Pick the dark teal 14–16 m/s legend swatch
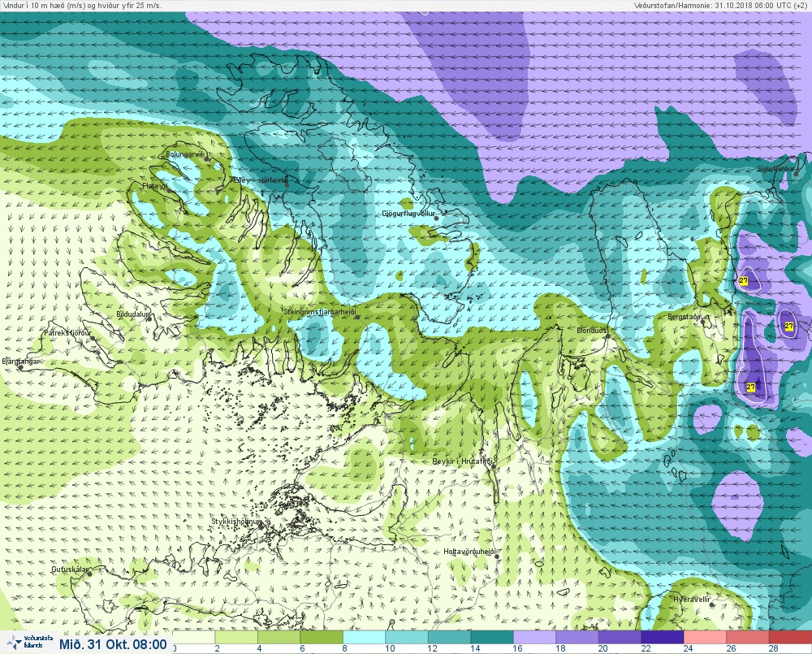 [492, 637]
